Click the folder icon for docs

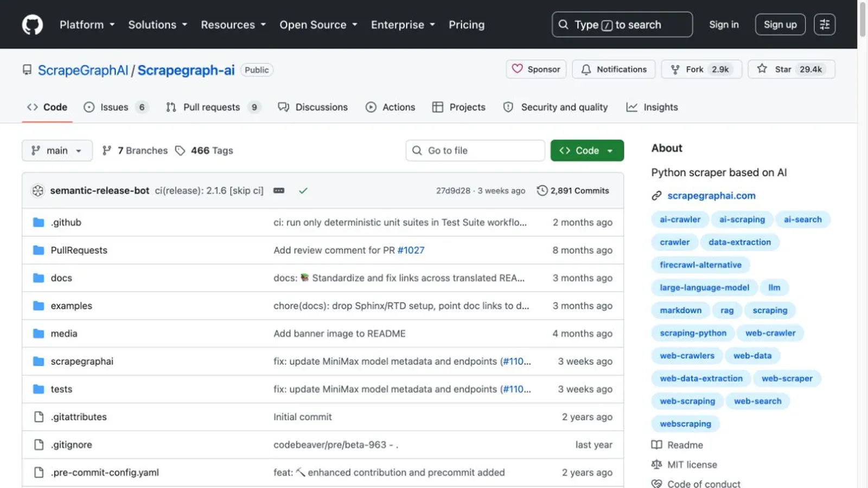click(x=39, y=278)
